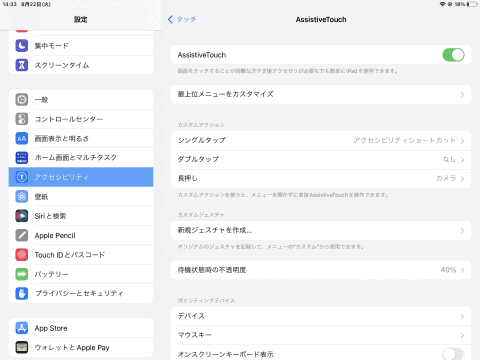Expand the シングルタップ action options
The image size is (480, 360).
click(x=321, y=140)
